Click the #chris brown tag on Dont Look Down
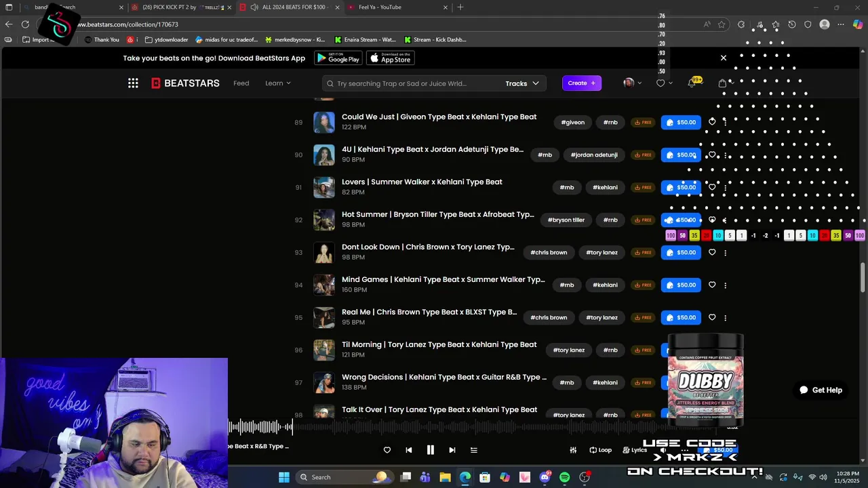 (x=549, y=252)
